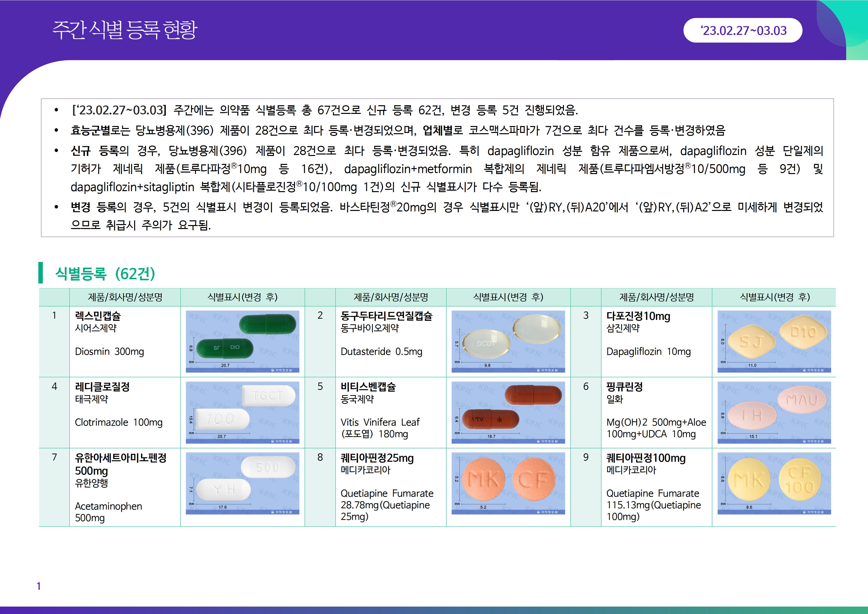Click the page number 1 at bottom left
This screenshot has height=614, width=868.
39,586
